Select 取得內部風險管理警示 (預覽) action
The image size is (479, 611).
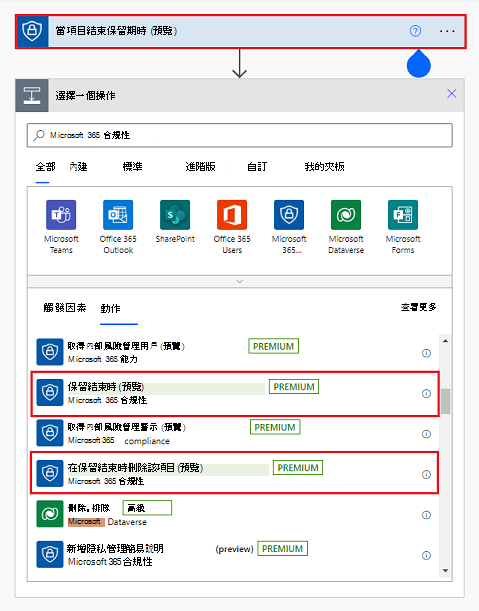pyautogui.click(x=235, y=434)
